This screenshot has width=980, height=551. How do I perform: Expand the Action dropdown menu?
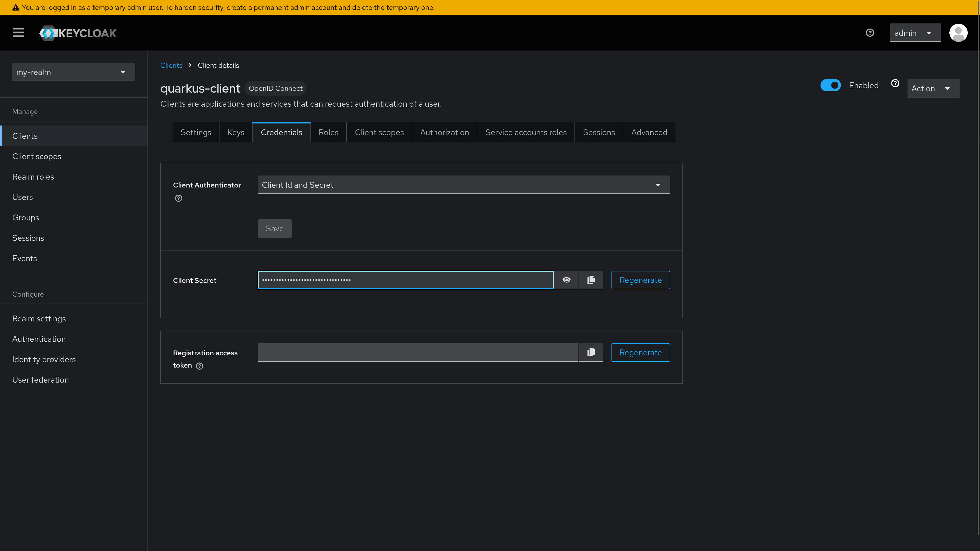tap(933, 88)
